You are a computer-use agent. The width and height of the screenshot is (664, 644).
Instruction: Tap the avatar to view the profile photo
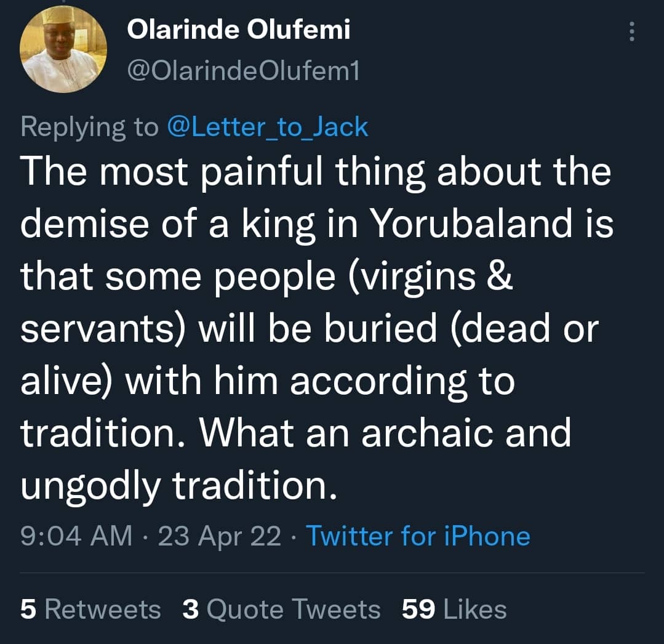coord(63,49)
